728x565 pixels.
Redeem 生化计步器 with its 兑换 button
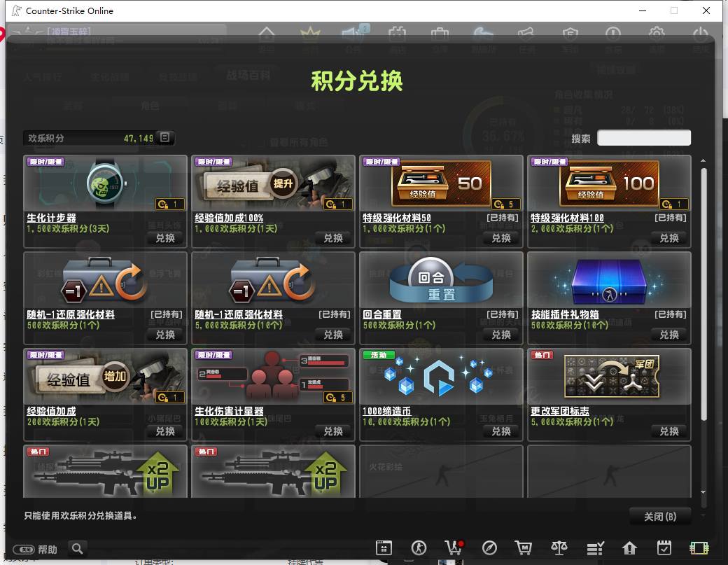pos(165,238)
